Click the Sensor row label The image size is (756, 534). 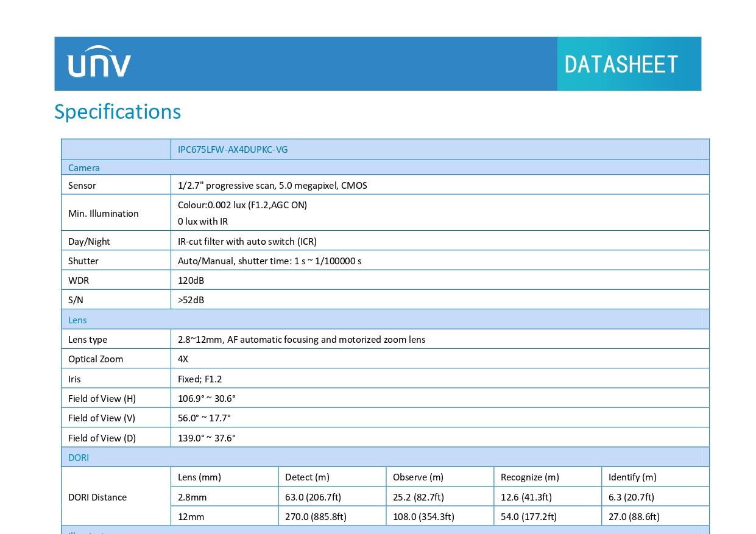click(x=82, y=185)
